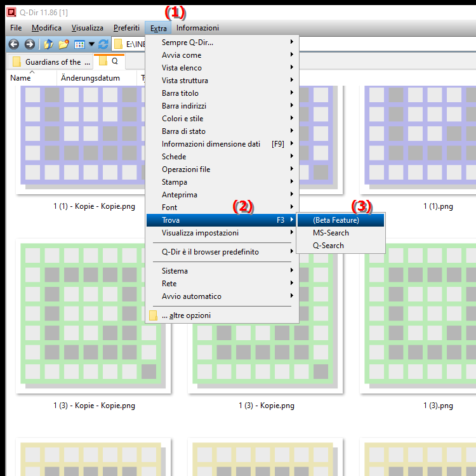
Task: Open the Sistema menu entry
Action: (x=222, y=271)
